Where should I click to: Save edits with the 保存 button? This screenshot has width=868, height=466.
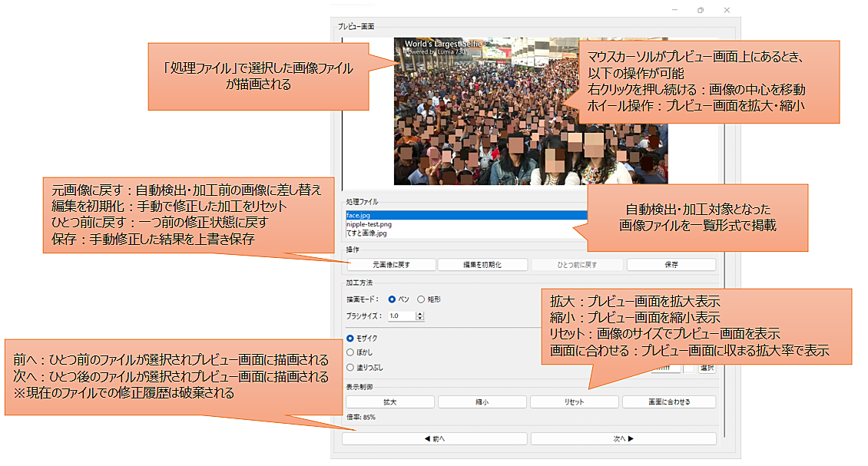[x=671, y=265]
